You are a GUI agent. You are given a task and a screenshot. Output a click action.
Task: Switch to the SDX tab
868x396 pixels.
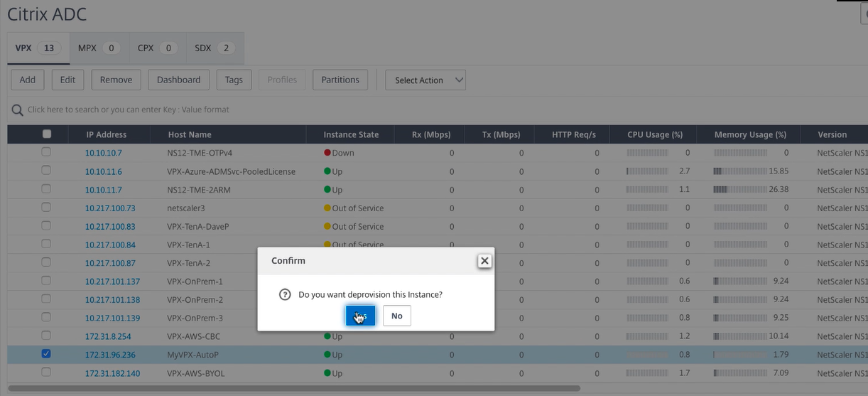pos(212,48)
